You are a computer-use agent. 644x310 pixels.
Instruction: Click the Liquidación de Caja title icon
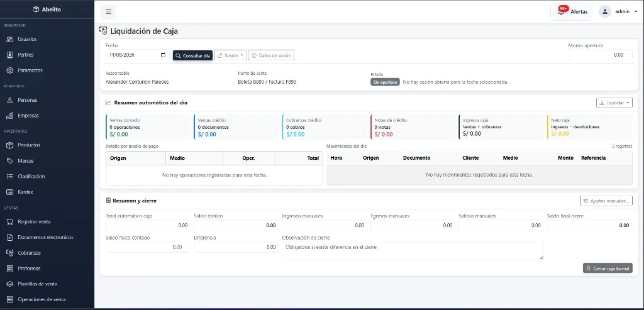pyautogui.click(x=104, y=31)
